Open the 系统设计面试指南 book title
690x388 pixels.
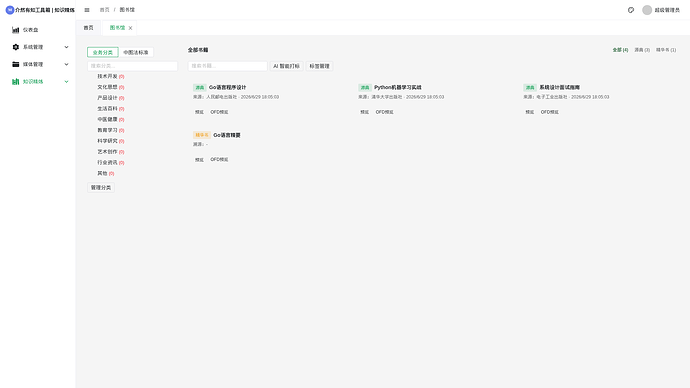(559, 88)
